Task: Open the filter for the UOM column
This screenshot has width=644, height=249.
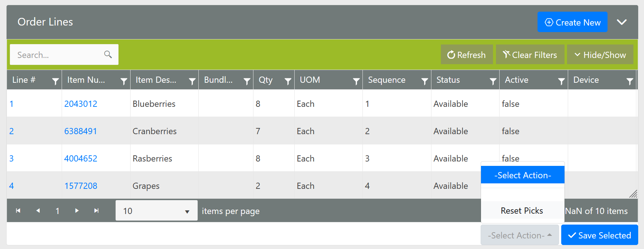Action: click(x=356, y=81)
